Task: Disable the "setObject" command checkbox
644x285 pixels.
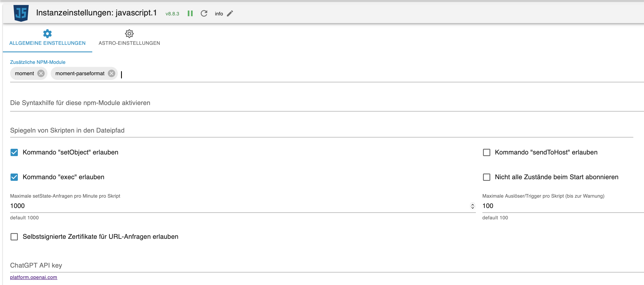Action: click(14, 152)
